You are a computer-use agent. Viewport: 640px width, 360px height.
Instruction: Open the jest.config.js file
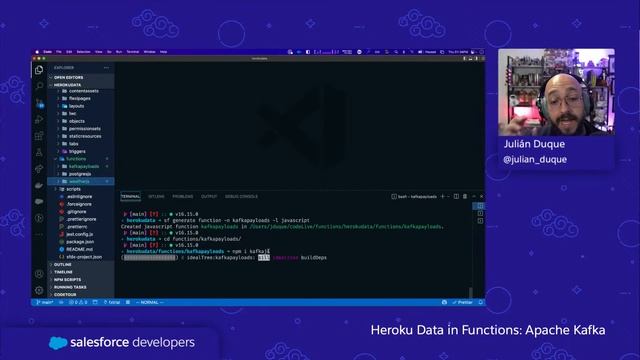pyautogui.click(x=81, y=234)
